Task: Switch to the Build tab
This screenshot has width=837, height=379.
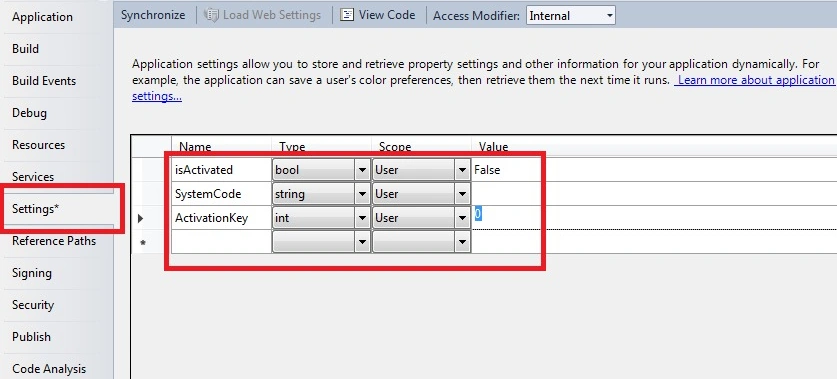Action: 26,49
